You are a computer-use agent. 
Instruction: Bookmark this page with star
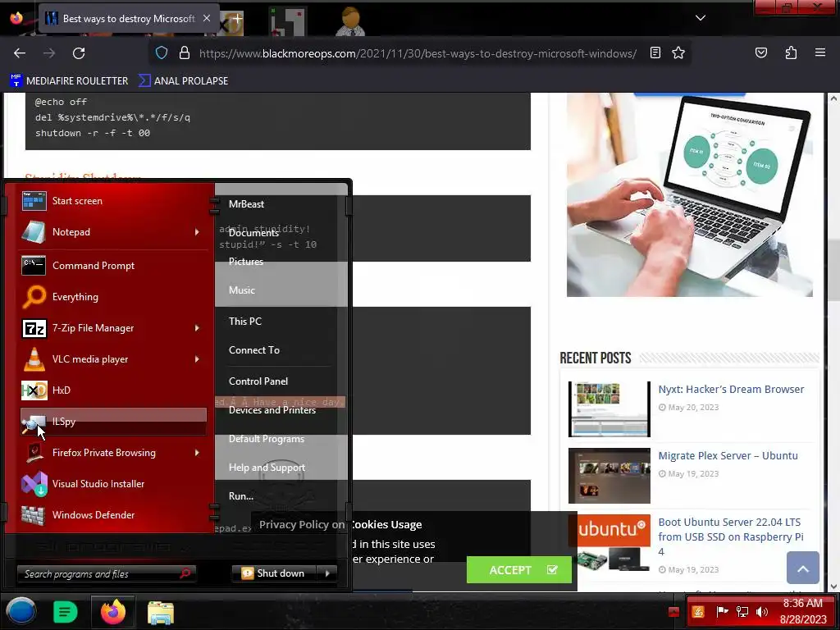point(678,52)
